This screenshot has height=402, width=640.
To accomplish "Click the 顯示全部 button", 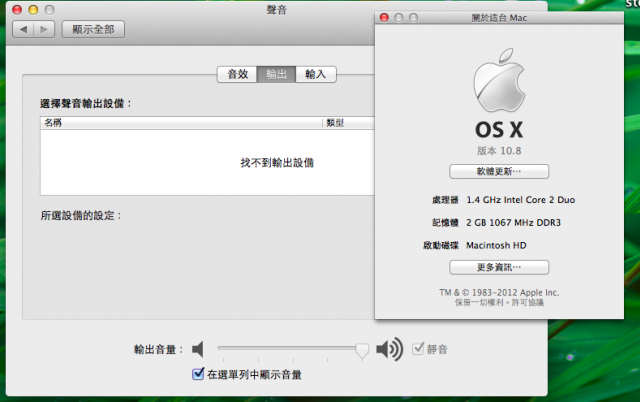I will [93, 29].
